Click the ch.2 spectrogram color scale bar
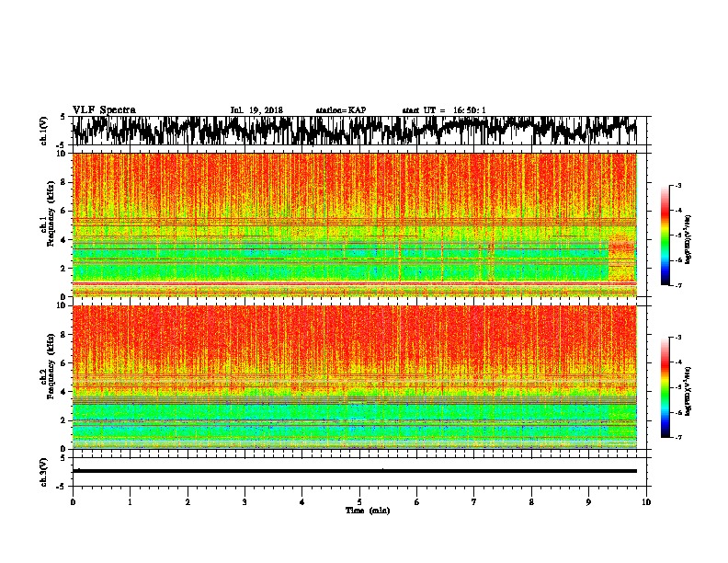Screen dimensions: 728x563 tap(665, 387)
